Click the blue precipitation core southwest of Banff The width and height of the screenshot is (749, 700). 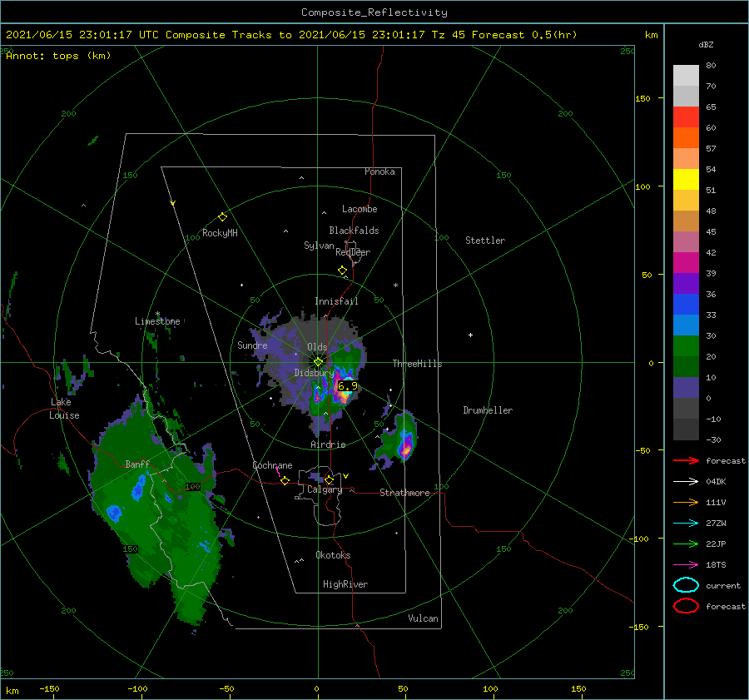(114, 514)
